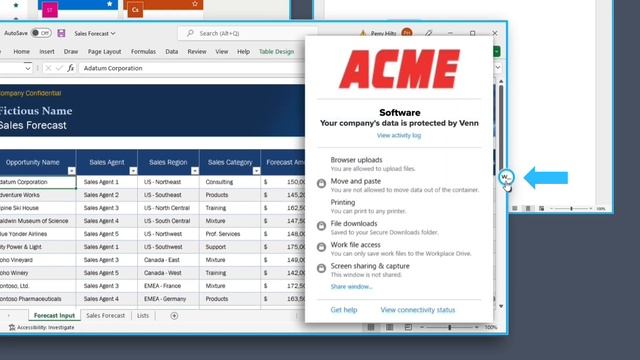Click Page Layout view icon in status bar
This screenshot has width=640, height=360.
pyautogui.click(x=390, y=327)
